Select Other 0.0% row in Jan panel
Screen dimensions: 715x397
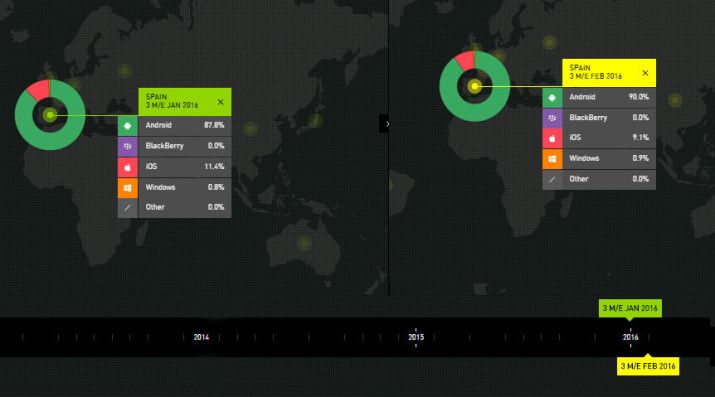pyautogui.click(x=175, y=208)
